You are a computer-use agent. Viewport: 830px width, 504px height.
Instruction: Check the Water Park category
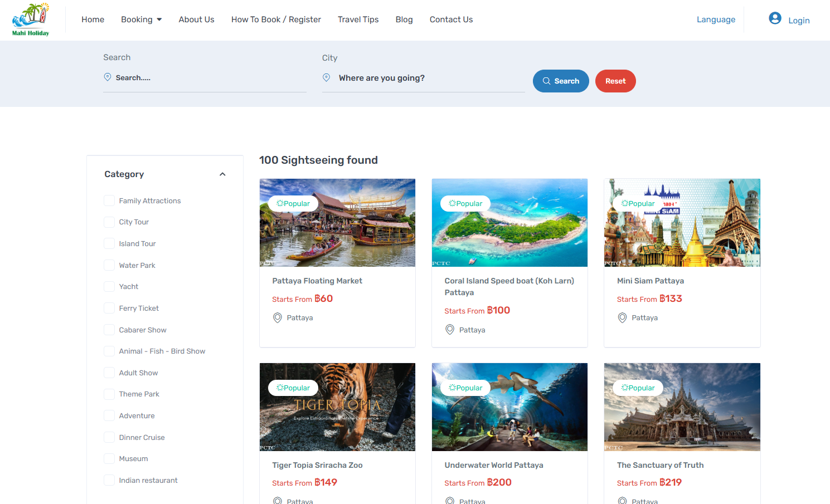pyautogui.click(x=109, y=265)
